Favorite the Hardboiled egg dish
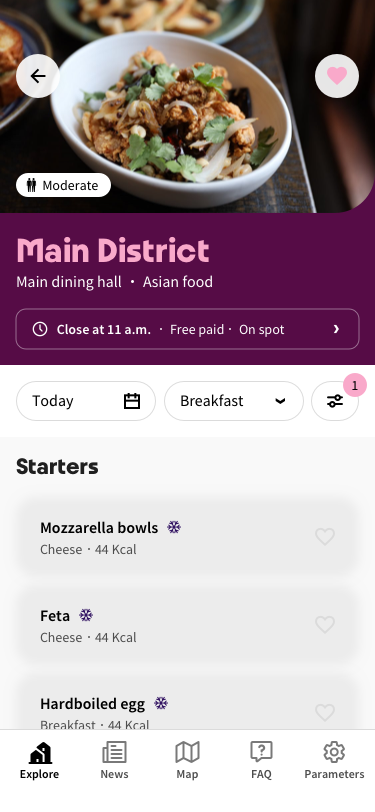The image size is (375, 812). pos(325,713)
